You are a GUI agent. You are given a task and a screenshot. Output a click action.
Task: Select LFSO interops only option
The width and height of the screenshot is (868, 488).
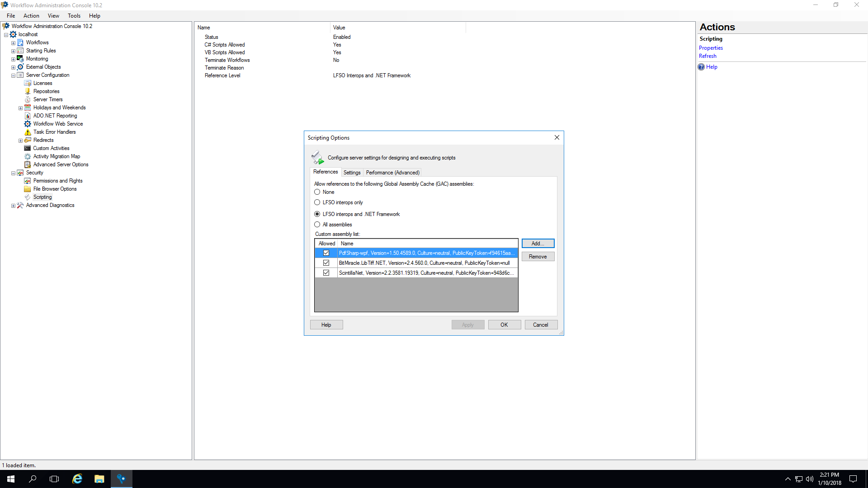click(317, 202)
